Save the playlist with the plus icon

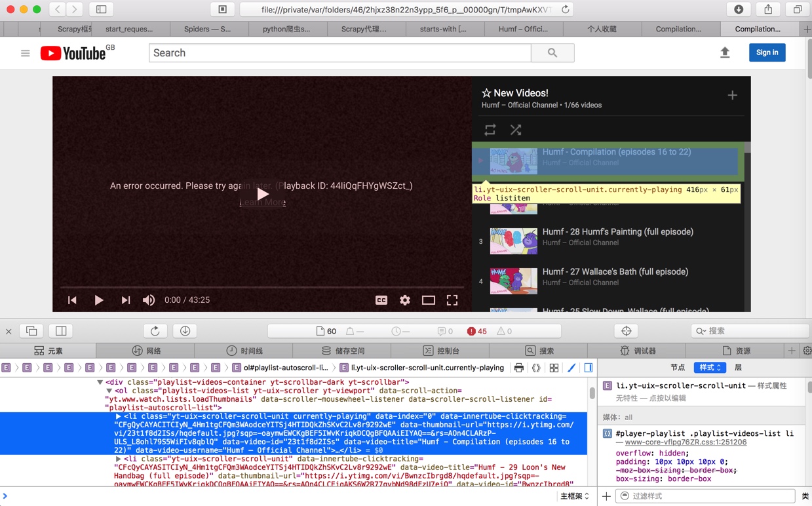[732, 95]
